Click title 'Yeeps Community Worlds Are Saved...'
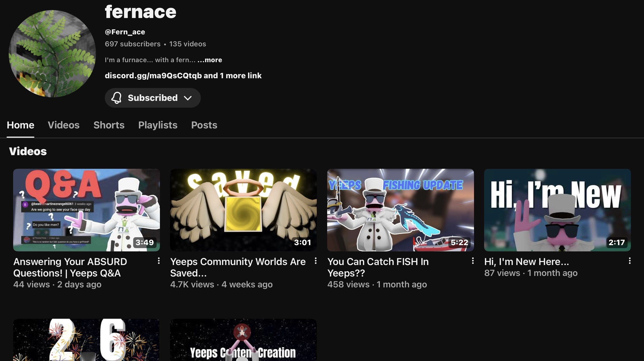This screenshot has height=361, width=644. tap(238, 267)
